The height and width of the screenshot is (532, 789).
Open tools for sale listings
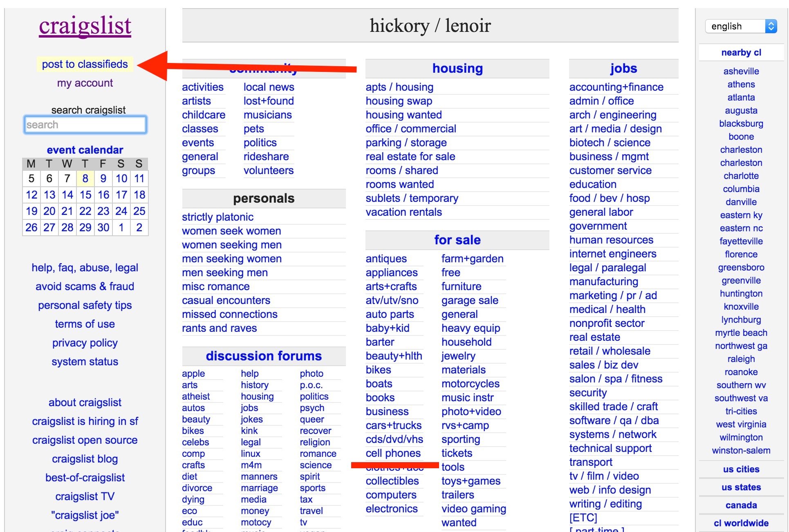[x=453, y=467]
